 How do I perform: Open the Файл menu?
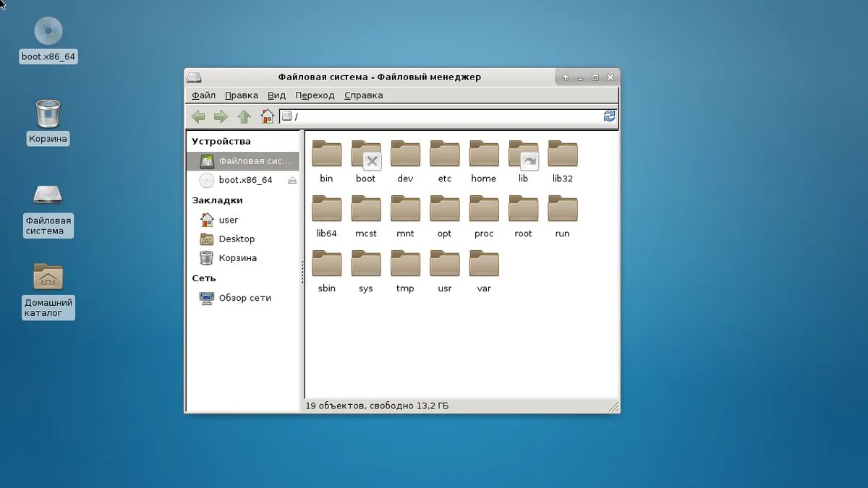tap(204, 95)
